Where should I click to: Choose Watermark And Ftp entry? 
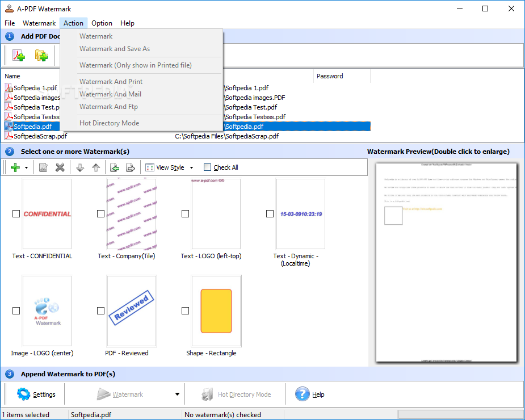(141, 107)
